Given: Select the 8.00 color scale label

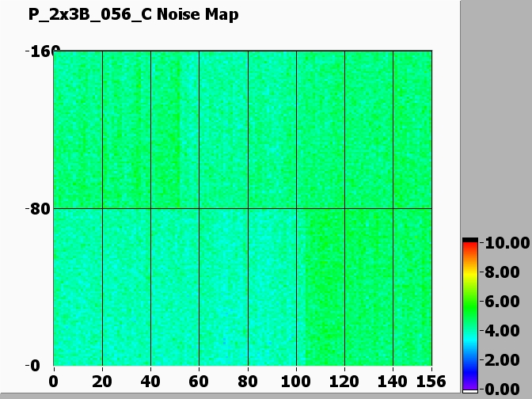Looking at the screenshot, I should point(503,272).
